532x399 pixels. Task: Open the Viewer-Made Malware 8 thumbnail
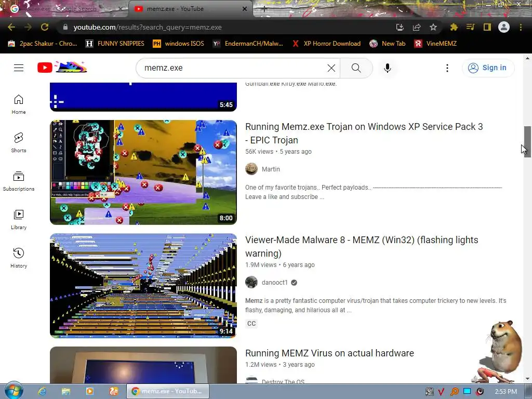coord(143,286)
